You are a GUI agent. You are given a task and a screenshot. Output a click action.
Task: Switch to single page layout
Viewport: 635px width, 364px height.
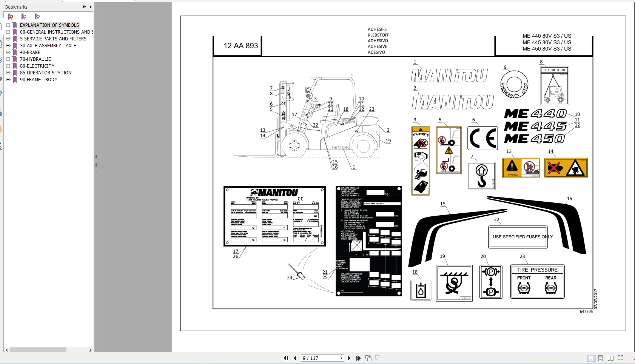coord(591,358)
